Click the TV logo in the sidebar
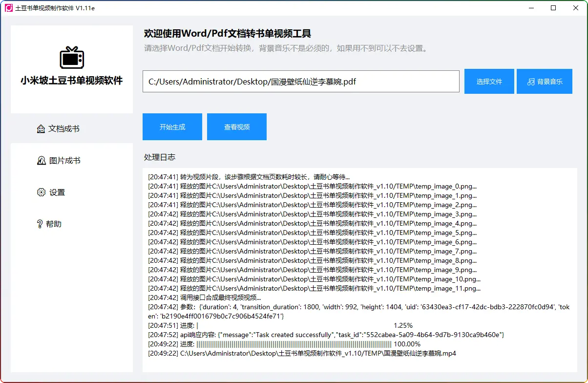Image resolution: width=588 pixels, height=383 pixels. tap(72, 57)
